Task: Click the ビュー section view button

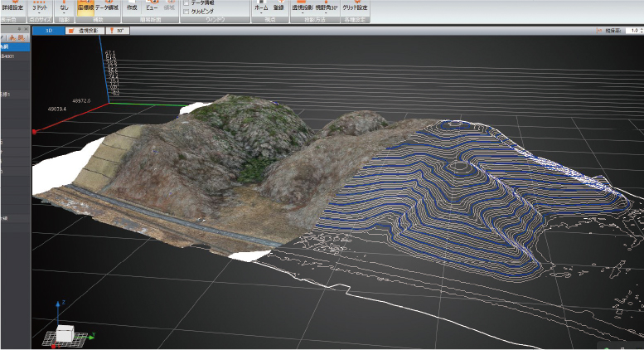Action: (x=152, y=7)
